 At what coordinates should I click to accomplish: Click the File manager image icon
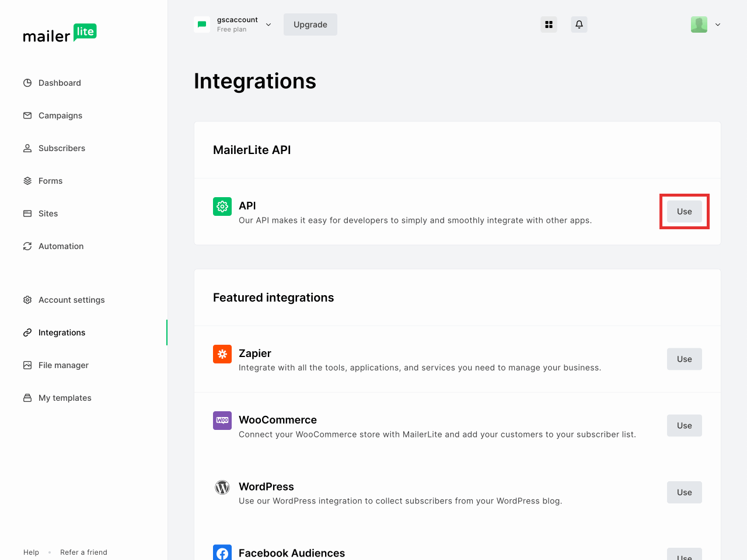point(27,365)
